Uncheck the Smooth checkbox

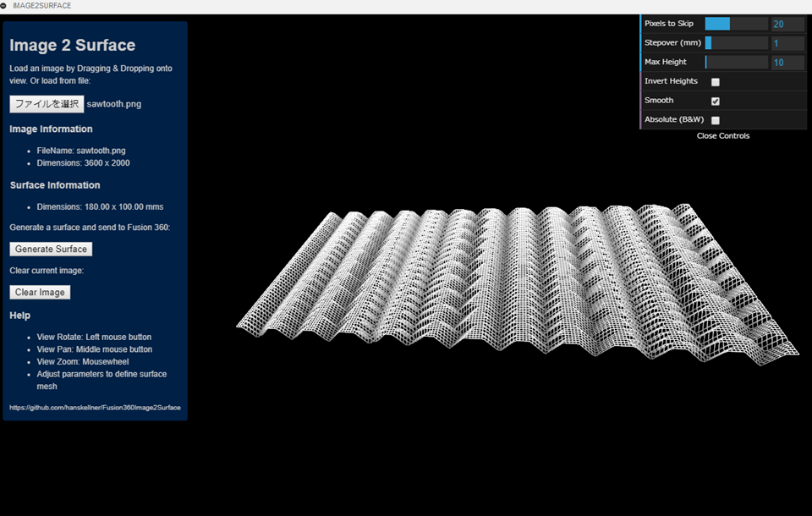716,101
